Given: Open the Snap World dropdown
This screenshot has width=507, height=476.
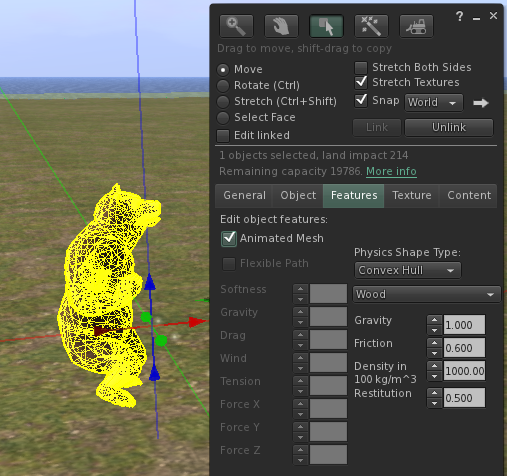Looking at the screenshot, I should pyautogui.click(x=434, y=102).
